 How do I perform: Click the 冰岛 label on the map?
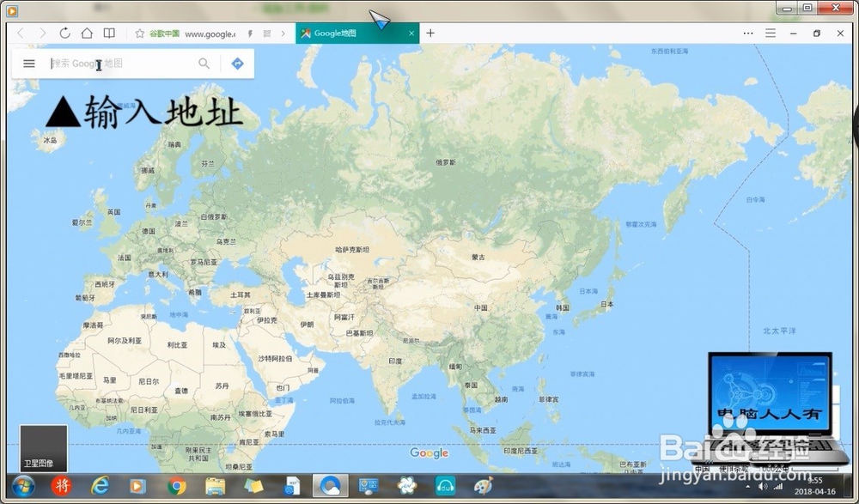(50, 141)
